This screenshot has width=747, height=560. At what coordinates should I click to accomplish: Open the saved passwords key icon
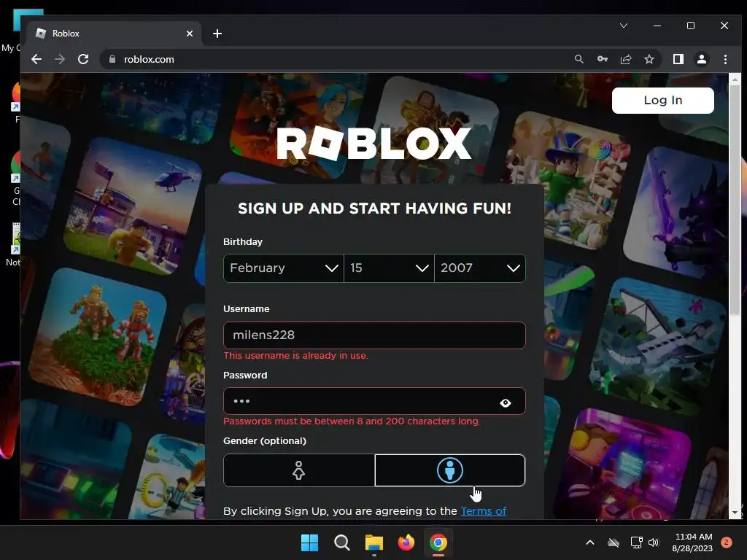point(602,59)
